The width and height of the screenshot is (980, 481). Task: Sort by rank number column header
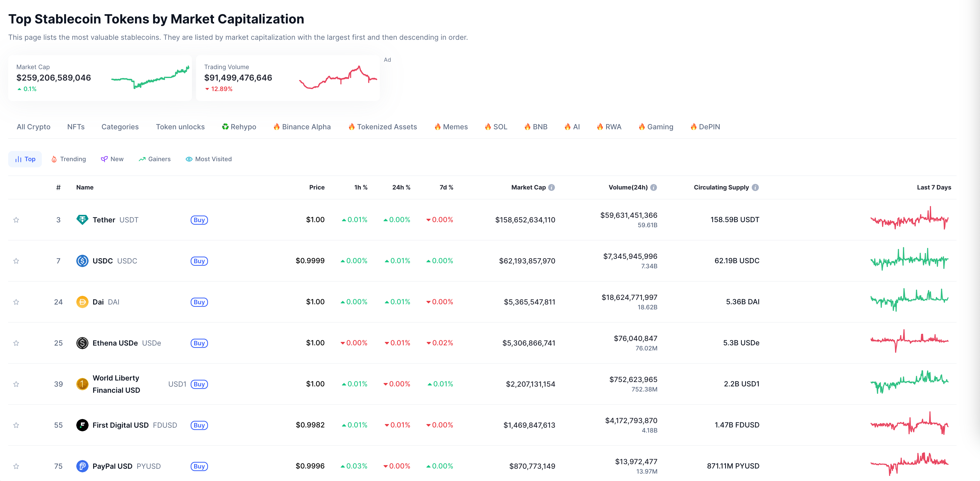click(x=58, y=187)
